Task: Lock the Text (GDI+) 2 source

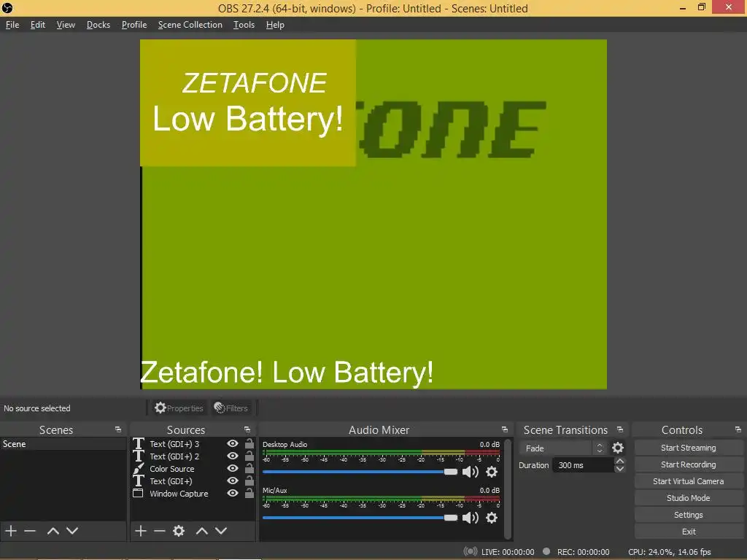Action: [249, 456]
